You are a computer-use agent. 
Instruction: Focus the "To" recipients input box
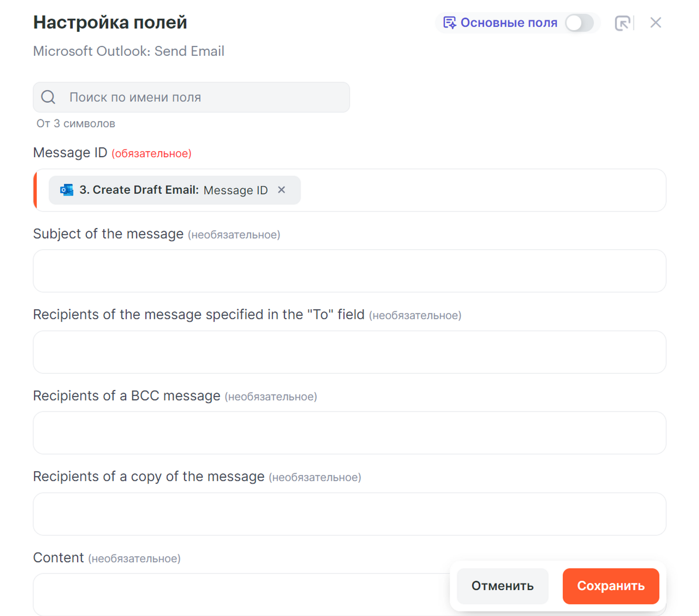click(349, 352)
